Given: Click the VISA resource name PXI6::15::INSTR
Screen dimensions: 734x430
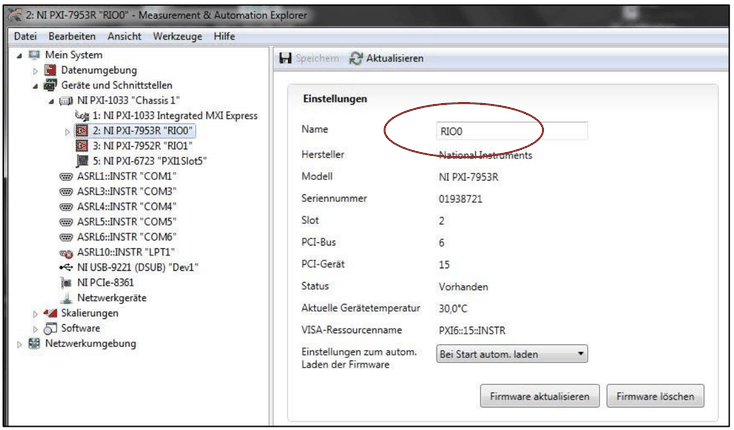Looking at the screenshot, I should 472,330.
